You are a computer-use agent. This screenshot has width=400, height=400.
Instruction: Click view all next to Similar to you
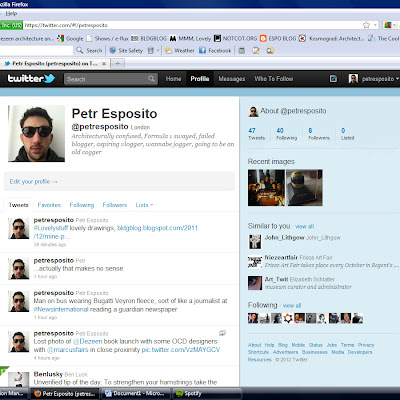coord(304,226)
